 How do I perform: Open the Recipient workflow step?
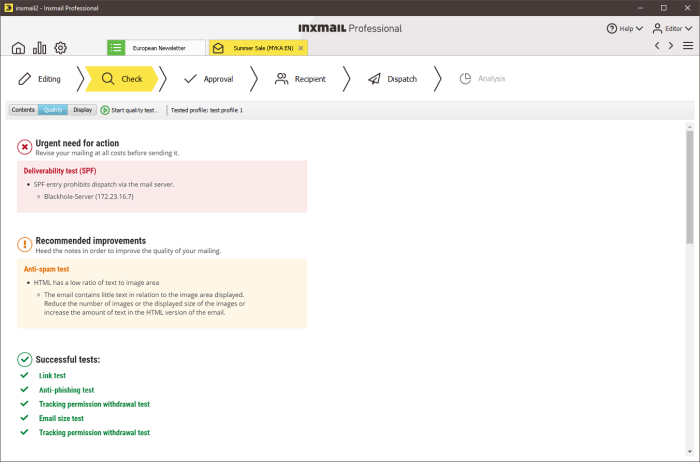tap(300, 79)
